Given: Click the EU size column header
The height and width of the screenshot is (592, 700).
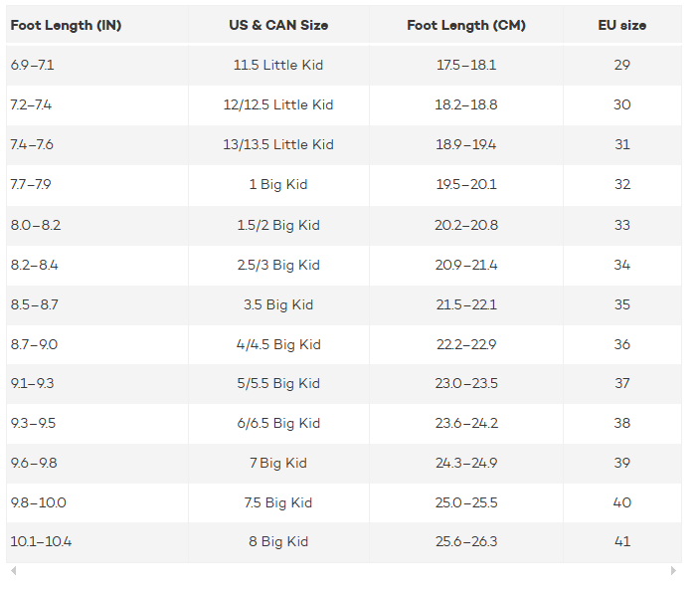Looking at the screenshot, I should coord(622,25).
